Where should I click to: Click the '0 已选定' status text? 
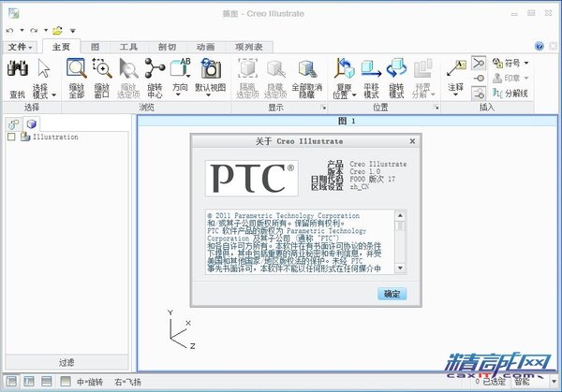(x=490, y=382)
